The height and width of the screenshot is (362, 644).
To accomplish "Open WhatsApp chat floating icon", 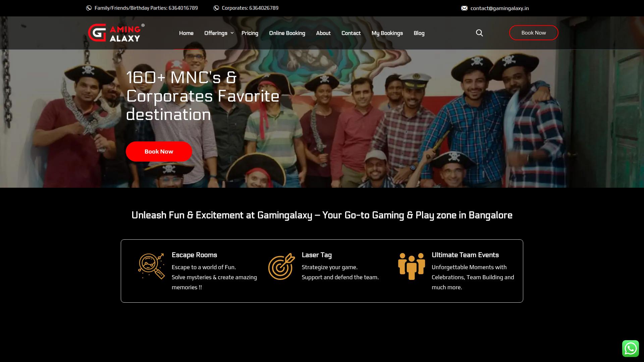I will pyautogui.click(x=630, y=349).
